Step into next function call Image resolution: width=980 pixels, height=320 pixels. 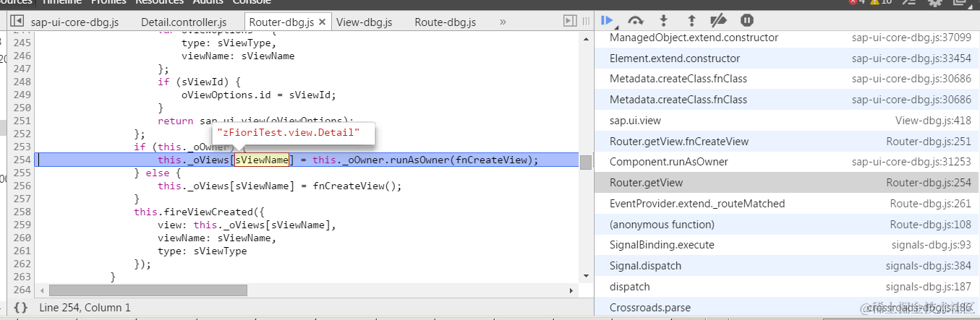coord(664,21)
